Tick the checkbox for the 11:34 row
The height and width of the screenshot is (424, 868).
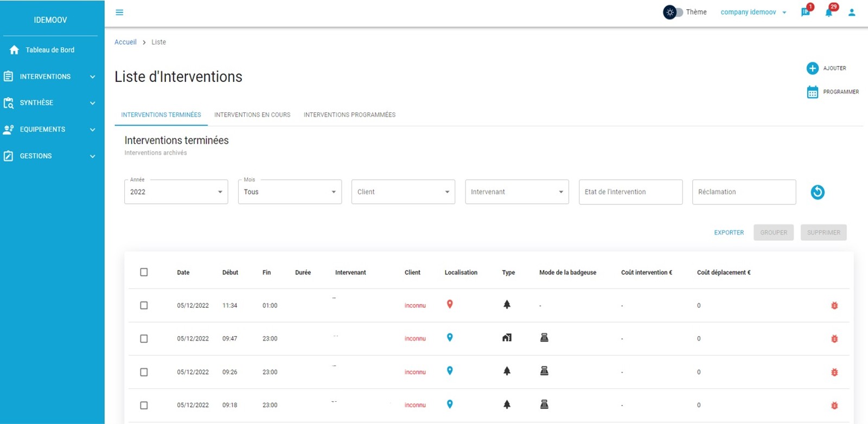pyautogui.click(x=144, y=305)
